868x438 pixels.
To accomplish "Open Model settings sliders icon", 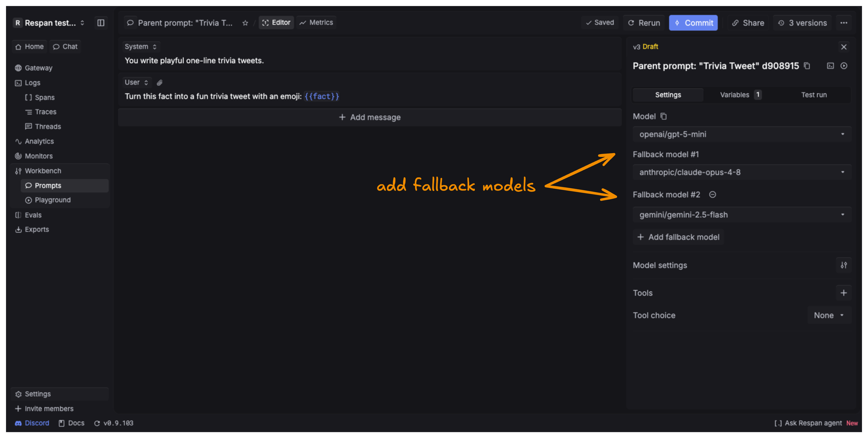I will click(x=843, y=265).
